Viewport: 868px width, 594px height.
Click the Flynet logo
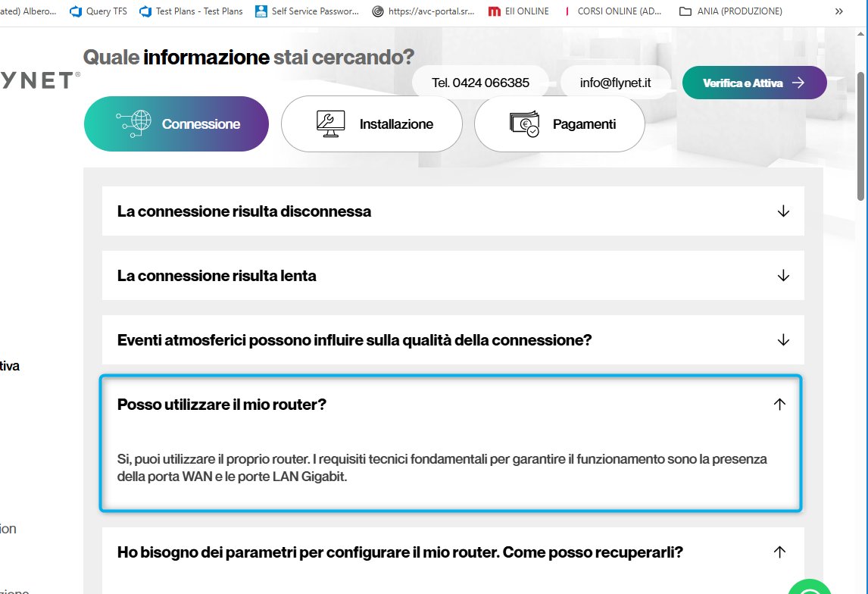39,81
